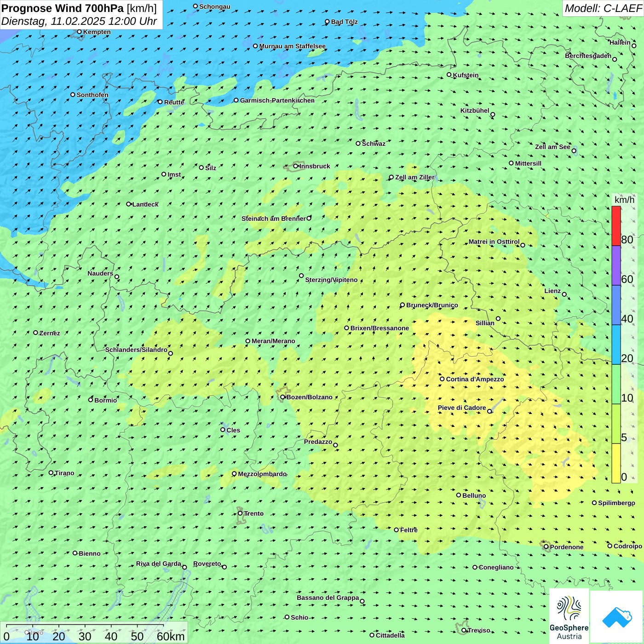Screen dimensions: 644x644
Task: Click the GeoSphere Austria logo
Action: click(569, 615)
